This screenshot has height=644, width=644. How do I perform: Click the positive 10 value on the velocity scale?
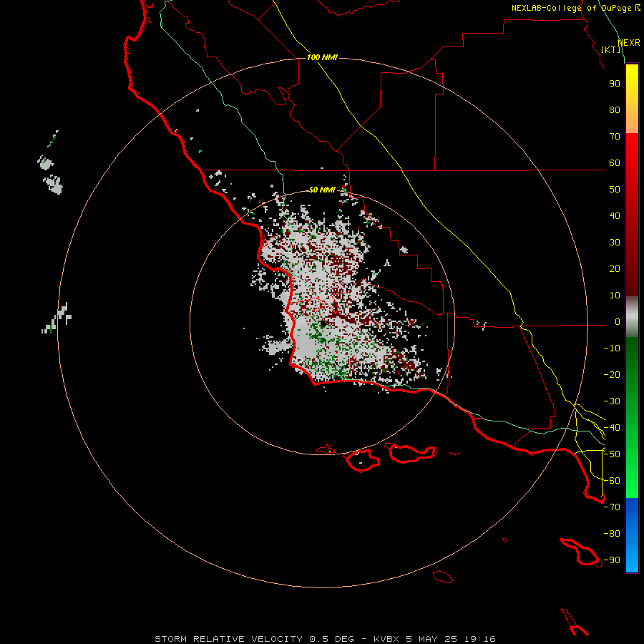615,296
